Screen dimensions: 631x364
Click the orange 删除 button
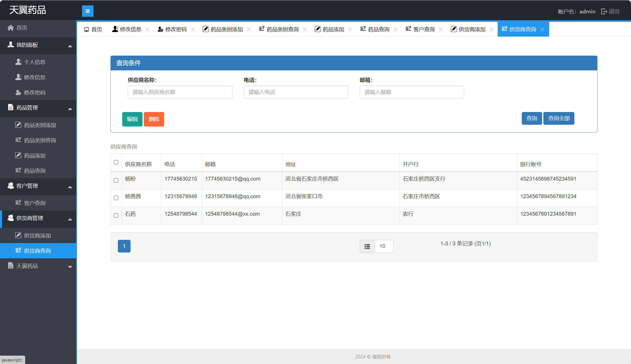[x=154, y=119]
